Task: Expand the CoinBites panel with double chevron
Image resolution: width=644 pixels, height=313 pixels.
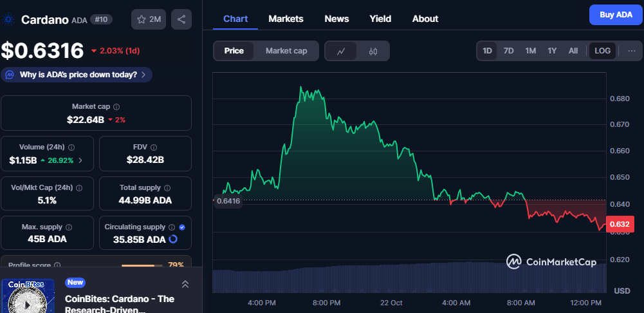Action: pos(185,284)
